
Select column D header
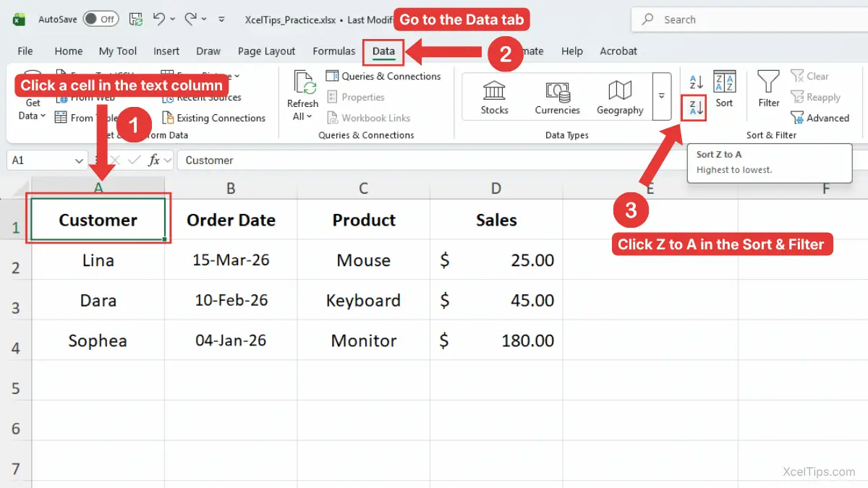click(x=496, y=189)
